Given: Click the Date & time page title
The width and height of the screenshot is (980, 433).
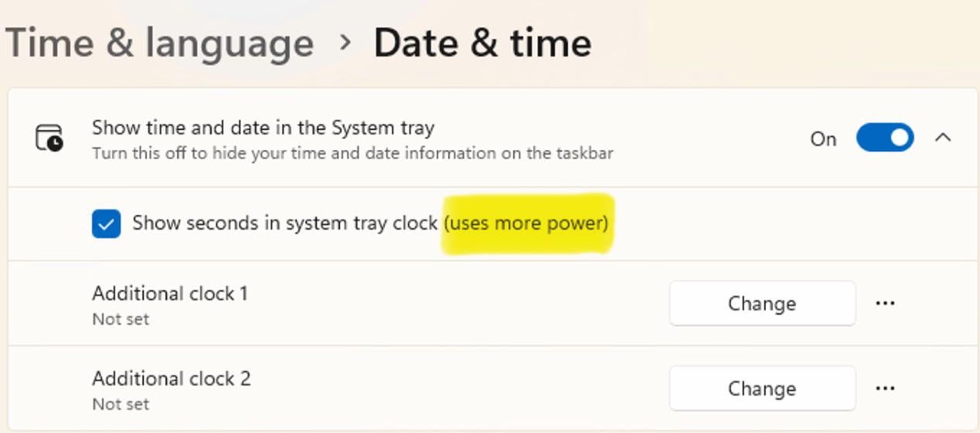Looking at the screenshot, I should [482, 43].
